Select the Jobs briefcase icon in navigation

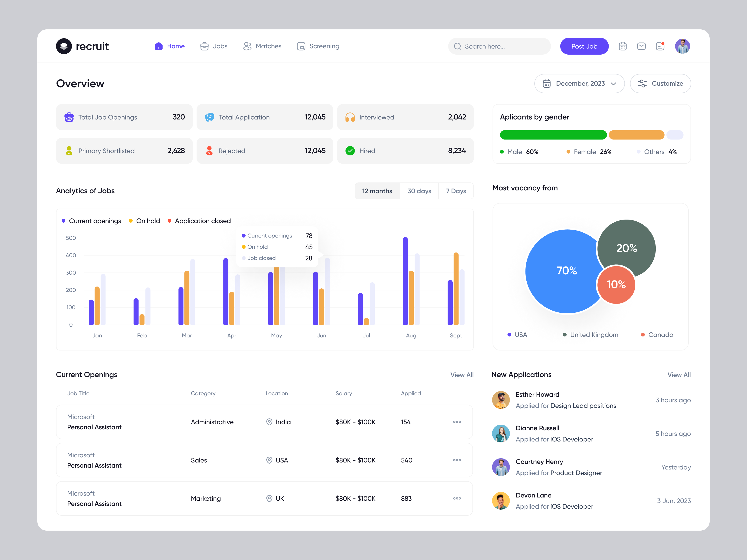[204, 46]
